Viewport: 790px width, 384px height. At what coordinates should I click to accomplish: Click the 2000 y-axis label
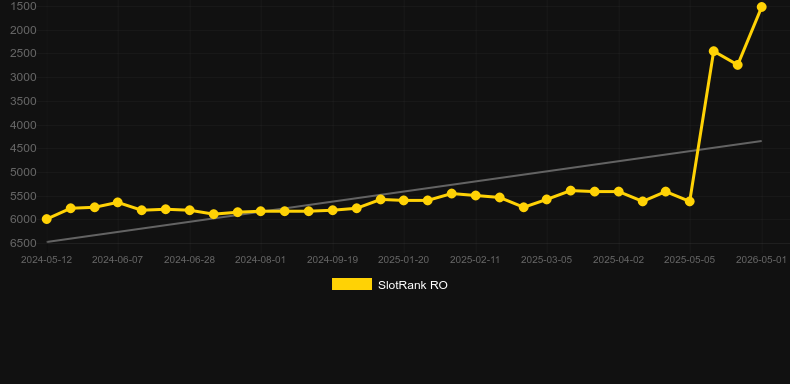[x=23, y=30]
